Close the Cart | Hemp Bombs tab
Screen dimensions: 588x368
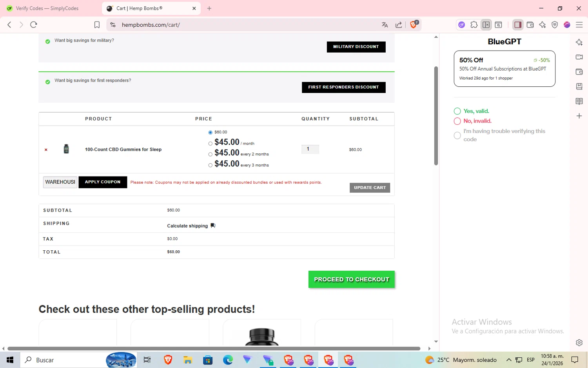tap(194, 8)
